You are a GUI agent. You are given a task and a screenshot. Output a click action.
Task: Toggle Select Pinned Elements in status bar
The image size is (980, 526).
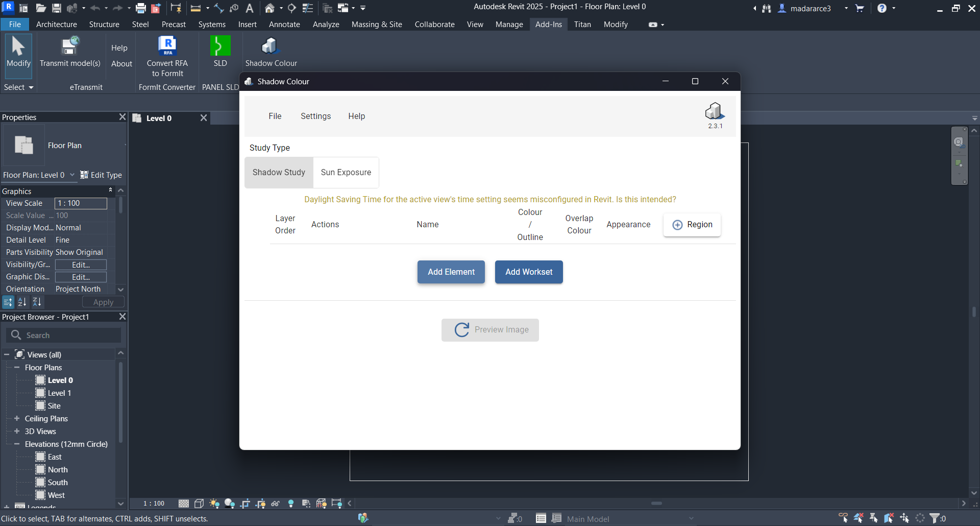[x=874, y=518]
